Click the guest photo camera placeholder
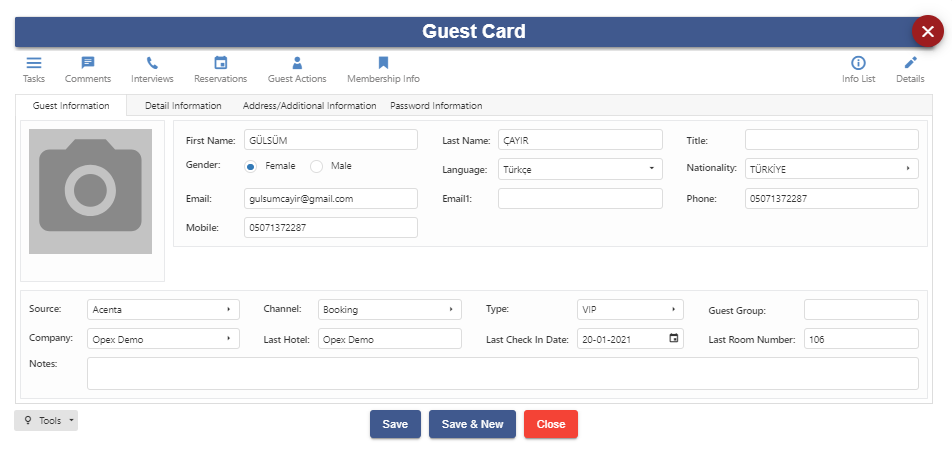952x467 pixels. pyautogui.click(x=90, y=191)
